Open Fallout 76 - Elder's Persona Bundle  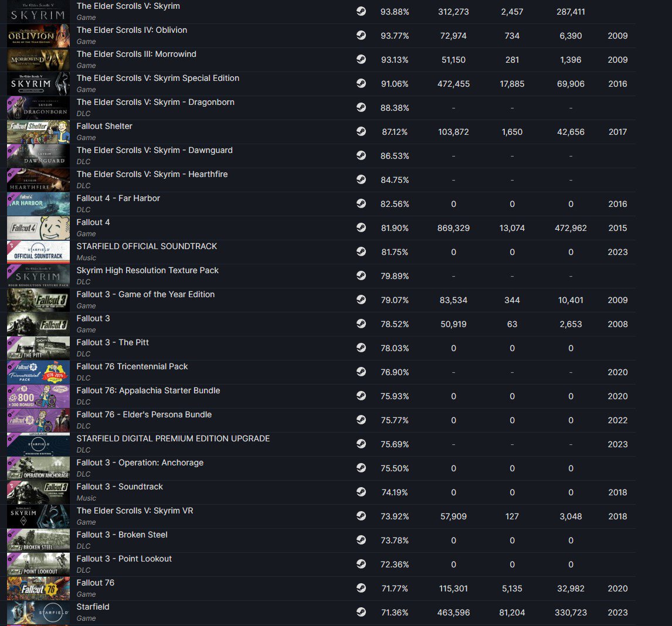pos(144,414)
